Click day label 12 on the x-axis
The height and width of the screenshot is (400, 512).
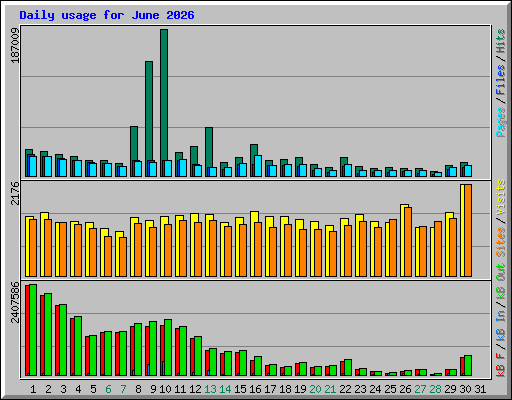[195, 389]
